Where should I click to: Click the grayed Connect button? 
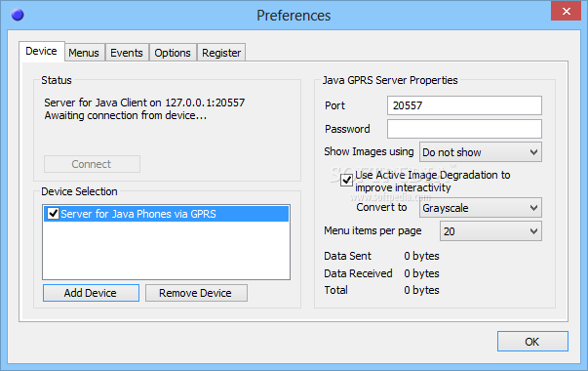point(92,164)
